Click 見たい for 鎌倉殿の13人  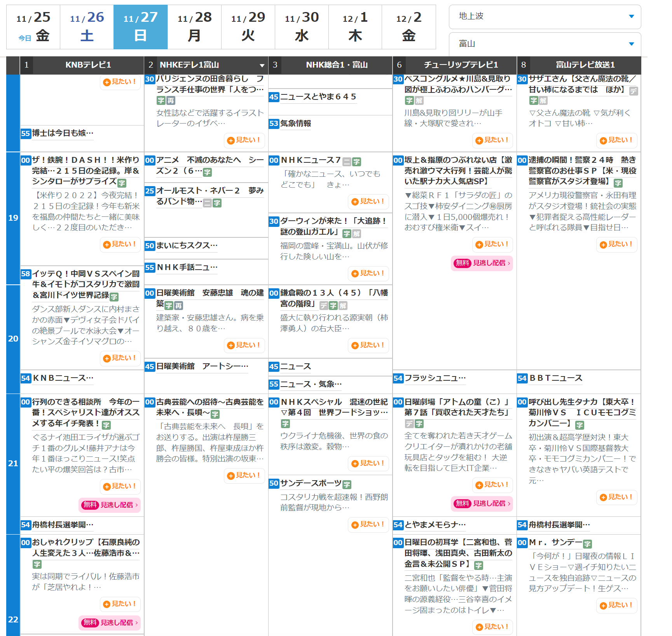point(368,345)
